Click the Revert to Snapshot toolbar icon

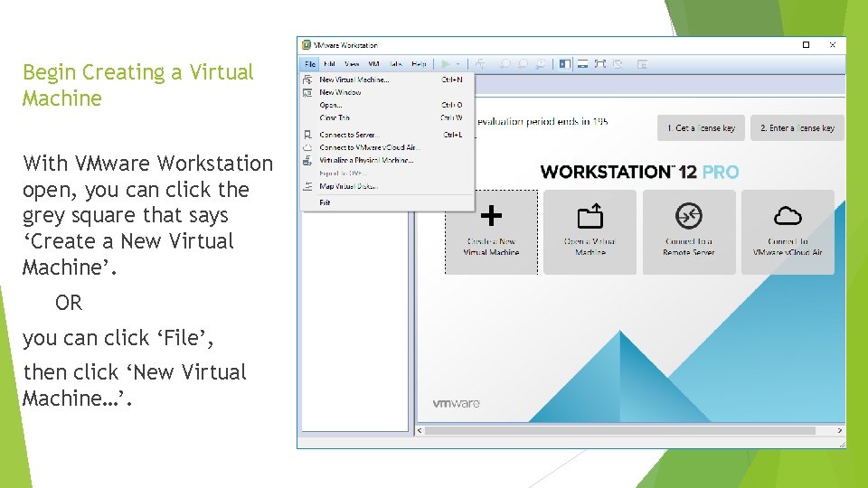(x=523, y=64)
